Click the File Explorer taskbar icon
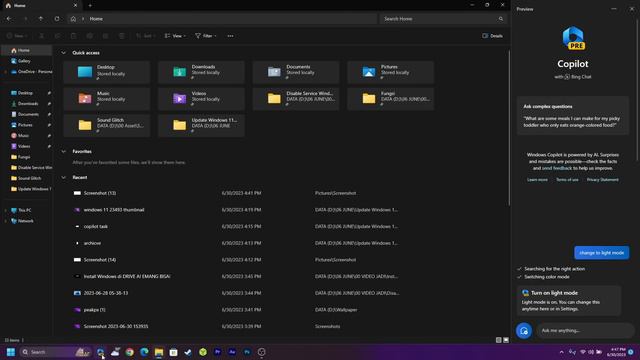640x360 pixels. click(159, 352)
